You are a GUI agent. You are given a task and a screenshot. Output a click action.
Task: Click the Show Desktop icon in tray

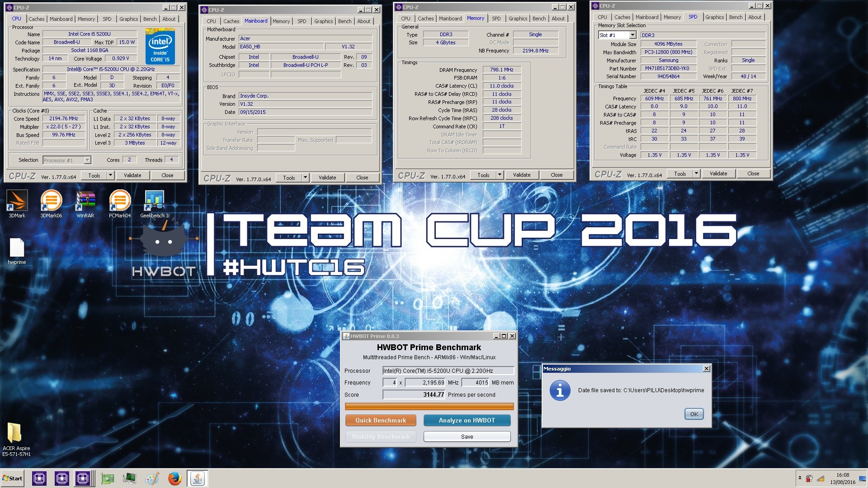pyautogui.click(x=862, y=479)
